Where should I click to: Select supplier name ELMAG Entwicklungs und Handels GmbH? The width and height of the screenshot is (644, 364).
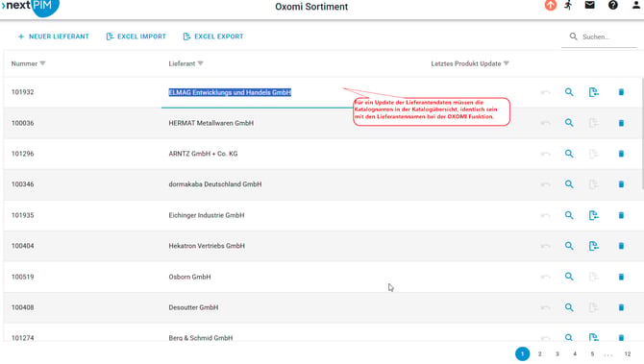point(230,92)
